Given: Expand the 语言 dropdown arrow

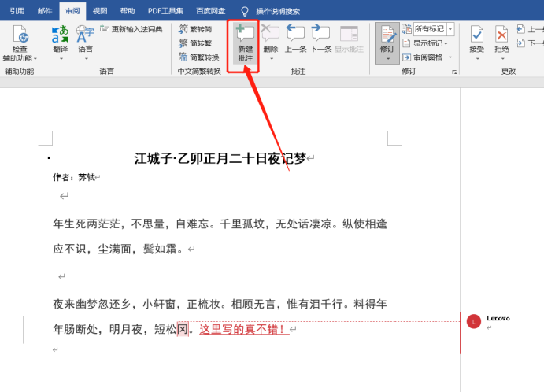Looking at the screenshot, I should (87, 58).
